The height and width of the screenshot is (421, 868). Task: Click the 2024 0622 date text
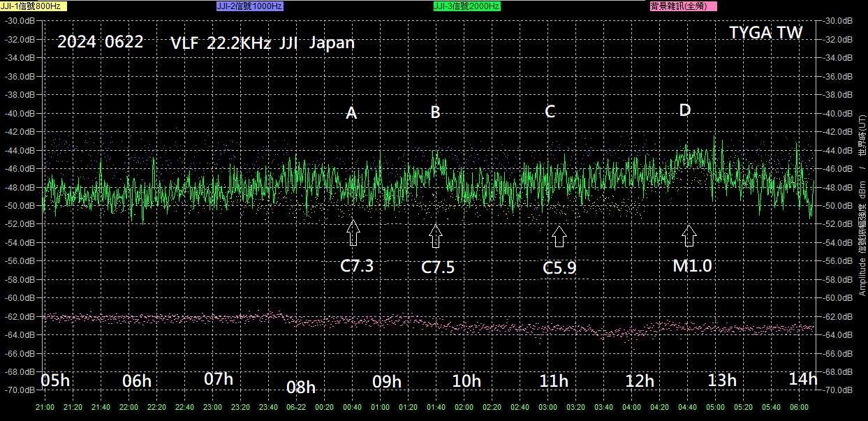tap(100, 42)
